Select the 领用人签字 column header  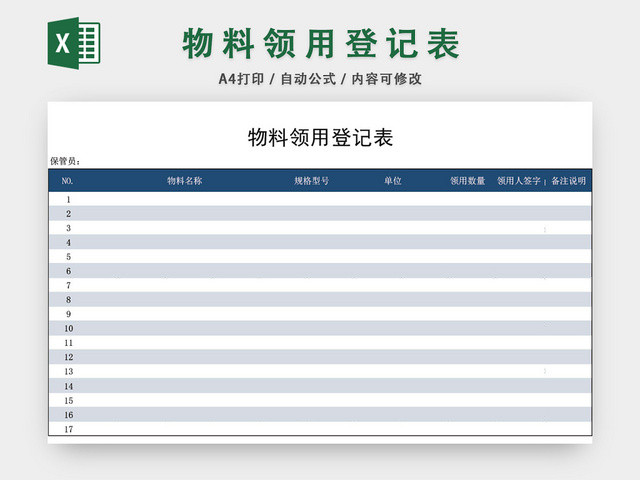[518, 181]
